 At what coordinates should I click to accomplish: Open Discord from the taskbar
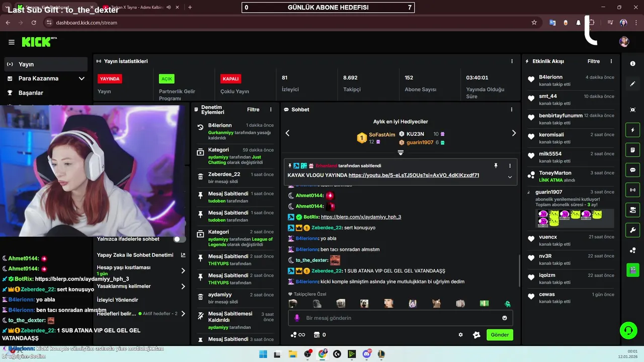click(367, 354)
